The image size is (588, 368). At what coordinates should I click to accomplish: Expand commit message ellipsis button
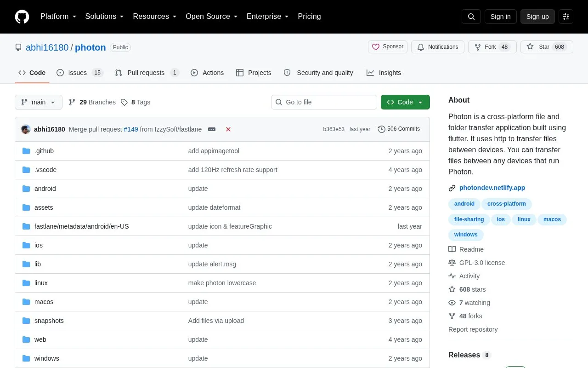pos(212,129)
